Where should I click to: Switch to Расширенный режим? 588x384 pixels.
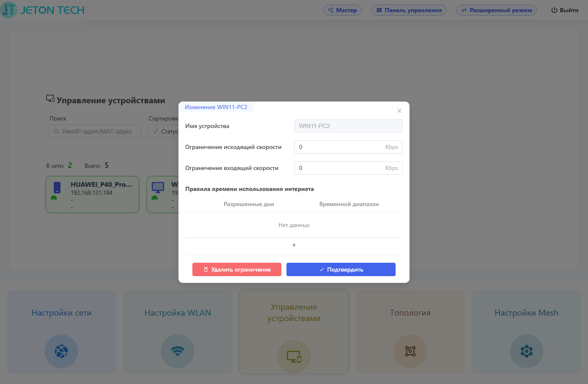(x=496, y=10)
